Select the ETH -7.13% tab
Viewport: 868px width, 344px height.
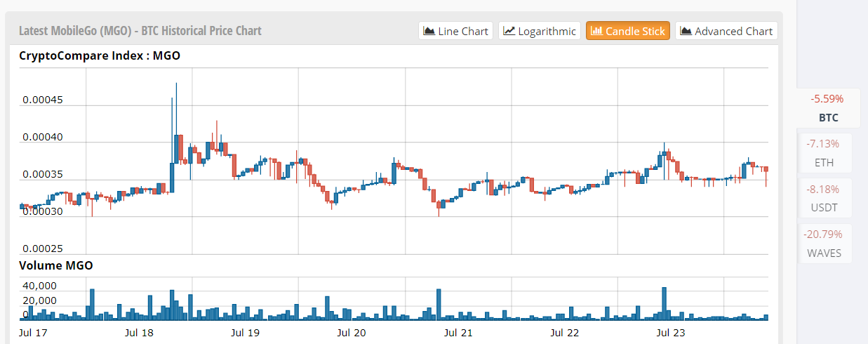[x=825, y=153]
